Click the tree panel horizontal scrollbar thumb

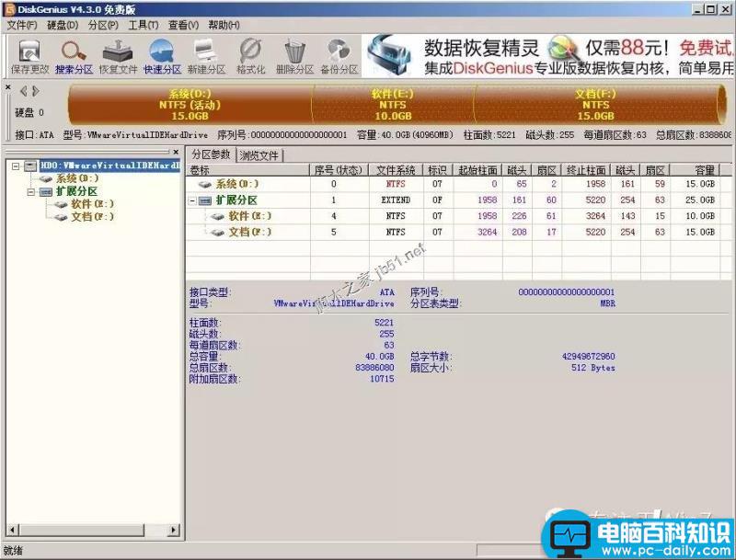coord(81,530)
